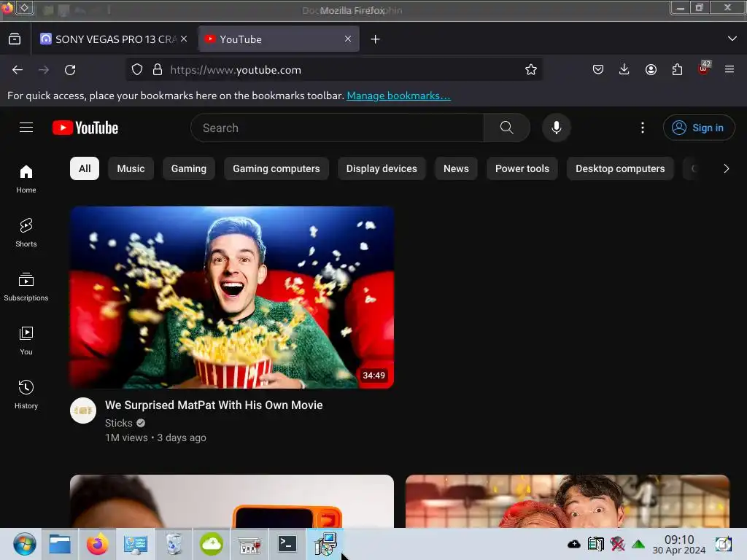Bookmark this page with star icon

pos(531,70)
